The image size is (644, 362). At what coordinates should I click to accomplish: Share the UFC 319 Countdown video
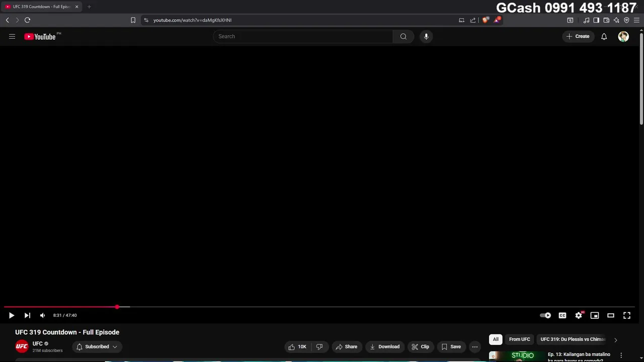point(346,346)
